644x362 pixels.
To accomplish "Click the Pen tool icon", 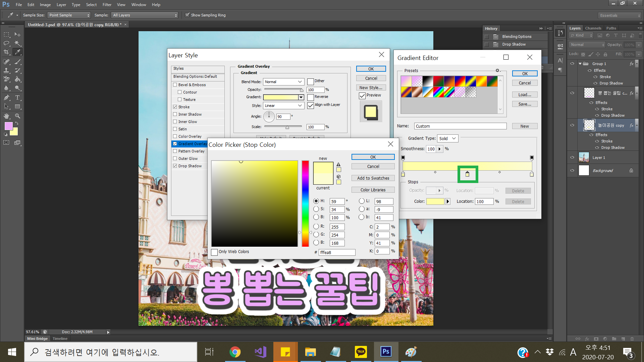I will [6, 98].
